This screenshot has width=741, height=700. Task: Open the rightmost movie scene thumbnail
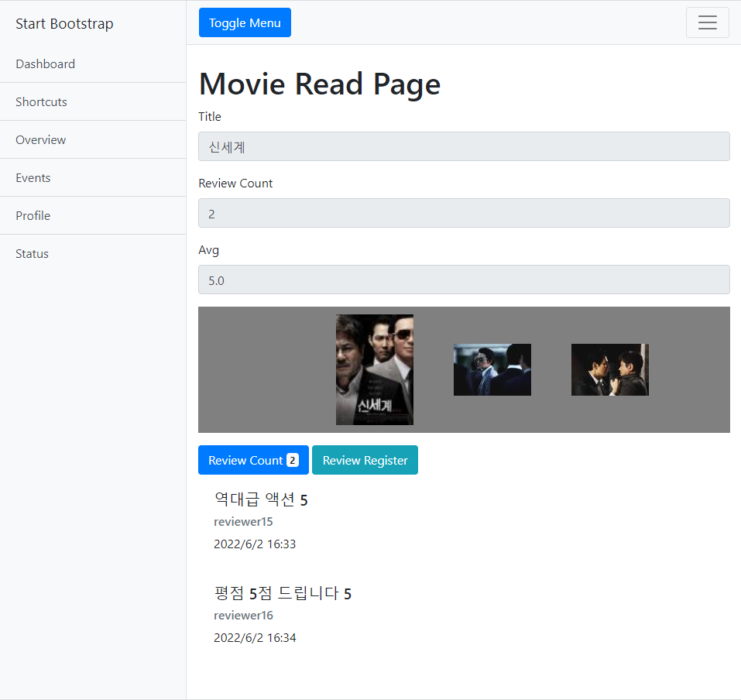[x=609, y=369]
